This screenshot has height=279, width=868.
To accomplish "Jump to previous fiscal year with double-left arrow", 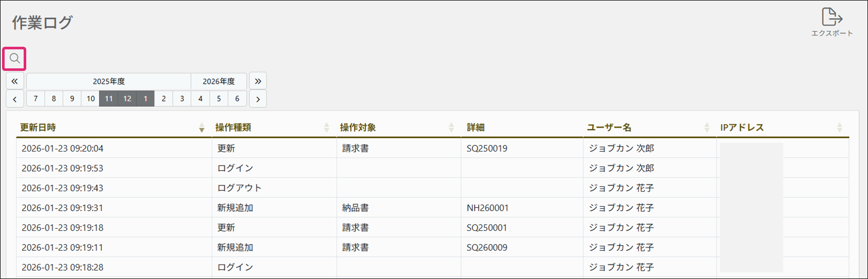I will (15, 81).
